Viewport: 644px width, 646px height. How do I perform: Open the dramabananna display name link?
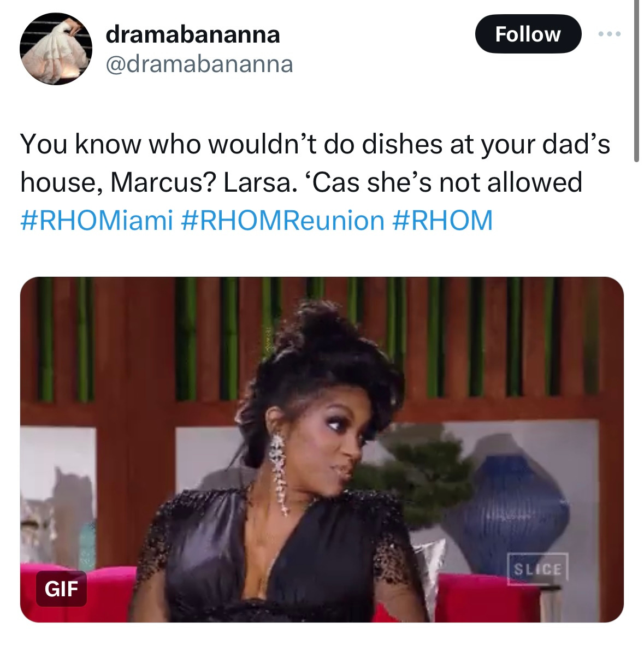coord(193,34)
